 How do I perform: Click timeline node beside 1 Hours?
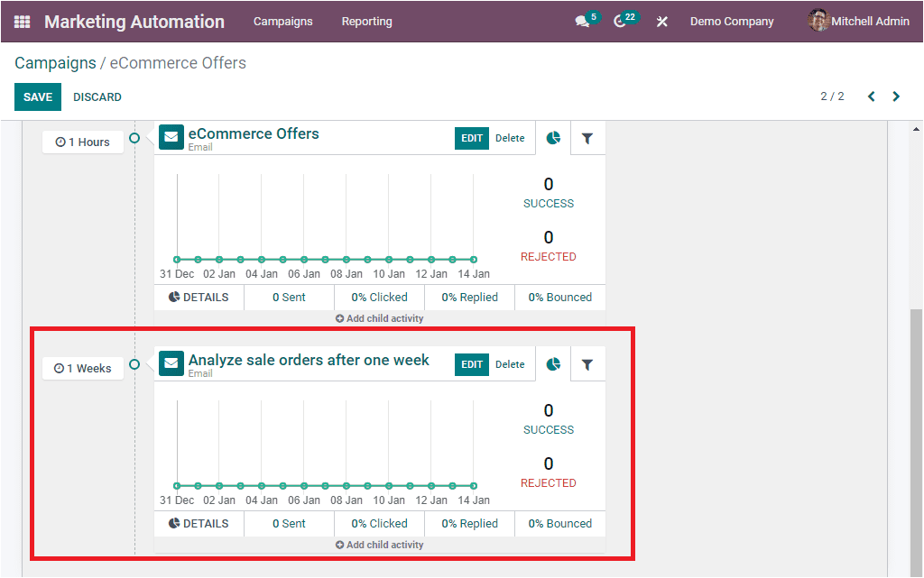(x=134, y=138)
